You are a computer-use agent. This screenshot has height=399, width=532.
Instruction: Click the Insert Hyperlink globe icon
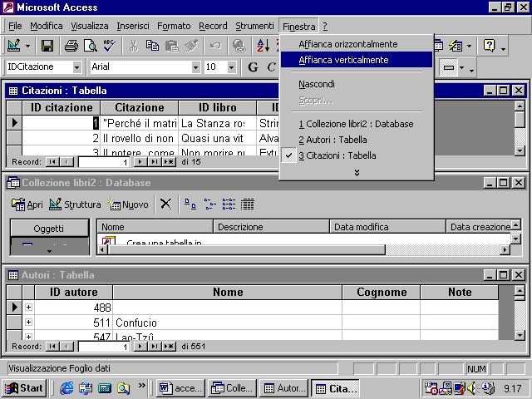coord(239,46)
